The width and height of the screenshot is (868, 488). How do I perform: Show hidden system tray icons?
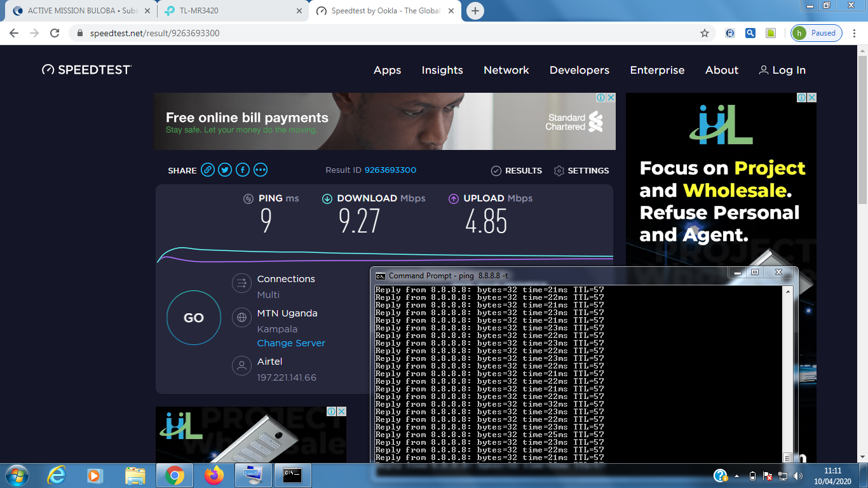[736, 475]
